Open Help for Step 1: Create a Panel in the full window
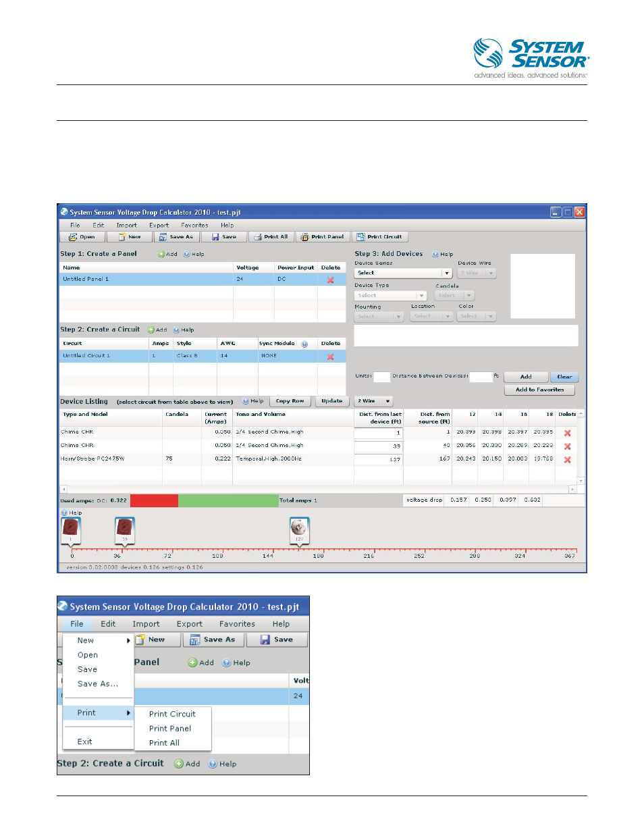 point(187,255)
